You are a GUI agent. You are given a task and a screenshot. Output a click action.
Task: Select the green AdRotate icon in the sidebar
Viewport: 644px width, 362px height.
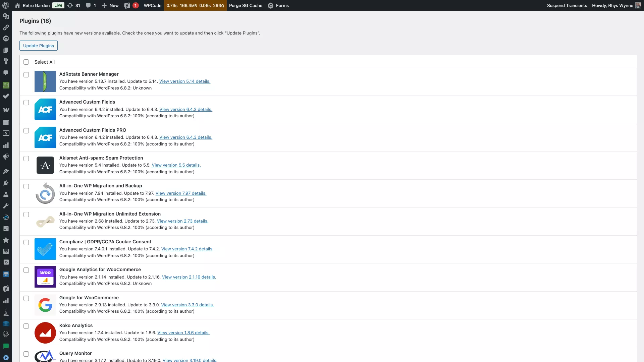(6, 85)
